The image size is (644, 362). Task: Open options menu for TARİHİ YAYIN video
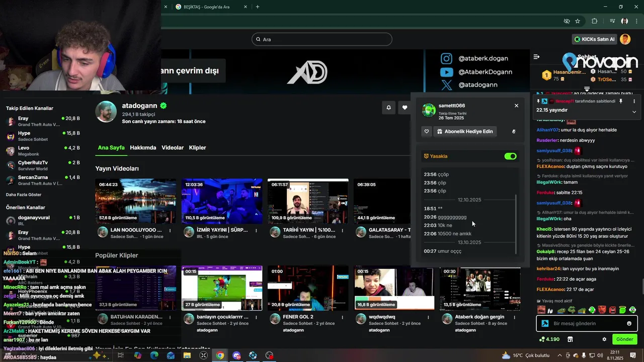(x=342, y=231)
